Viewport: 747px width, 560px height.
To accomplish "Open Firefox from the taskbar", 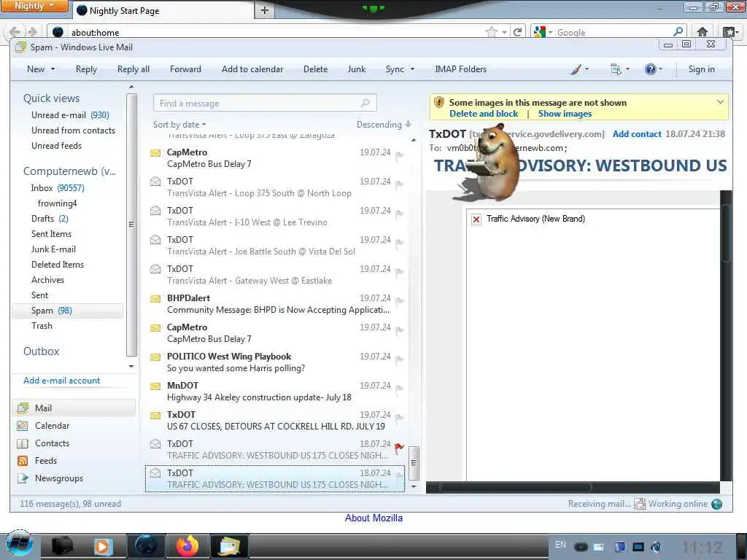I will 187,546.
